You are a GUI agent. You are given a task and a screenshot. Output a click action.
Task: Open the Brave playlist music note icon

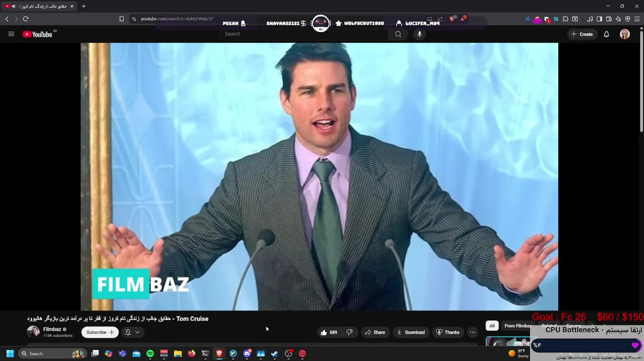coord(590,19)
